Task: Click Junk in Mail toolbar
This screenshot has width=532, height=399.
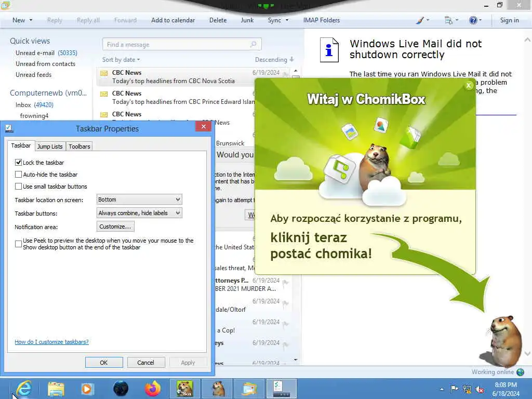Action: tap(247, 20)
